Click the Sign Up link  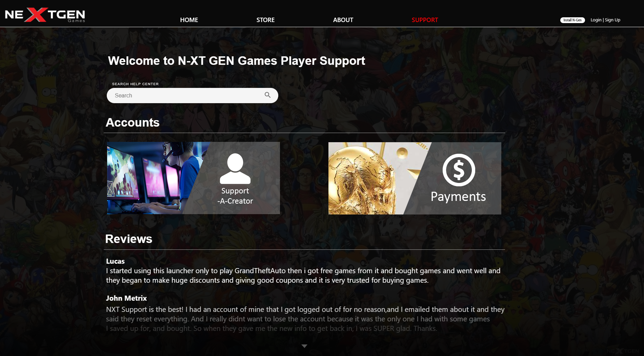tap(612, 20)
